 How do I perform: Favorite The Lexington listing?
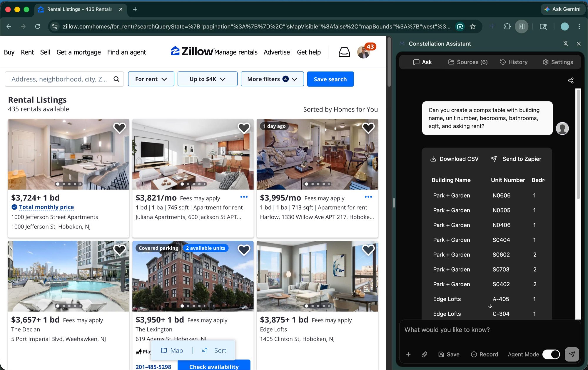[x=244, y=250]
